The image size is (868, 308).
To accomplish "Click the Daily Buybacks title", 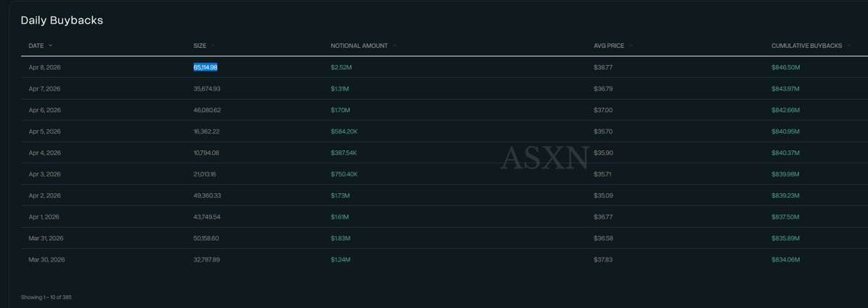I will pos(62,20).
